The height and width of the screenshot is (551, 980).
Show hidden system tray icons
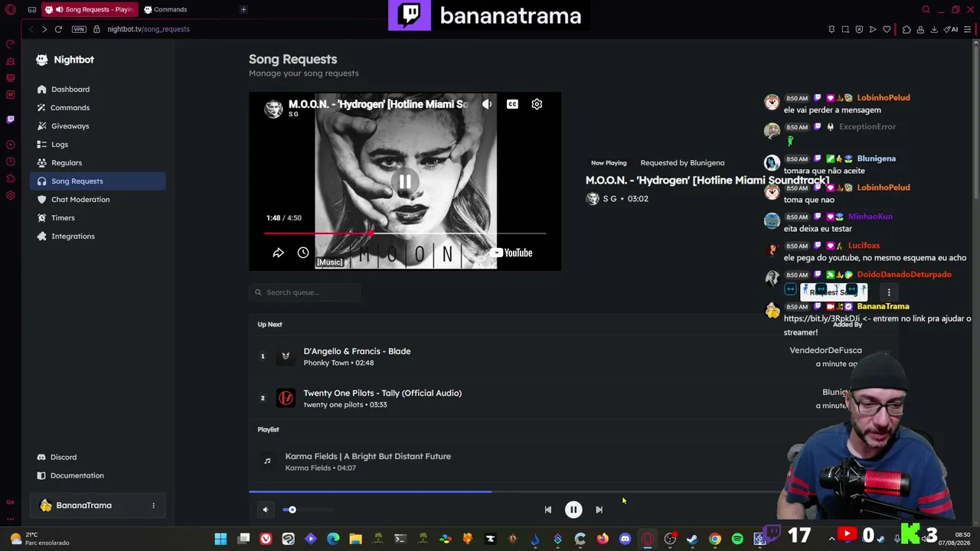(x=831, y=539)
